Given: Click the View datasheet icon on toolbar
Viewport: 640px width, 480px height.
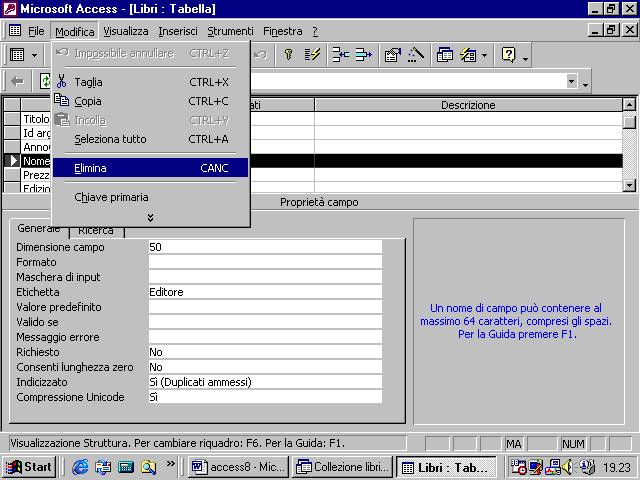Looking at the screenshot, I should tap(17, 54).
